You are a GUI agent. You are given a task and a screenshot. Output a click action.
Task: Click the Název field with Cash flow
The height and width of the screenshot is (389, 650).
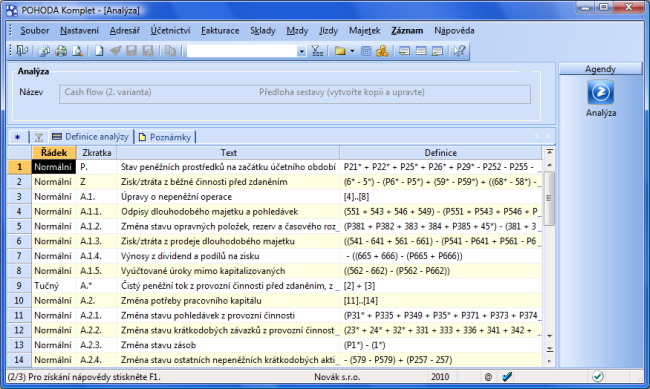pyautogui.click(x=295, y=94)
